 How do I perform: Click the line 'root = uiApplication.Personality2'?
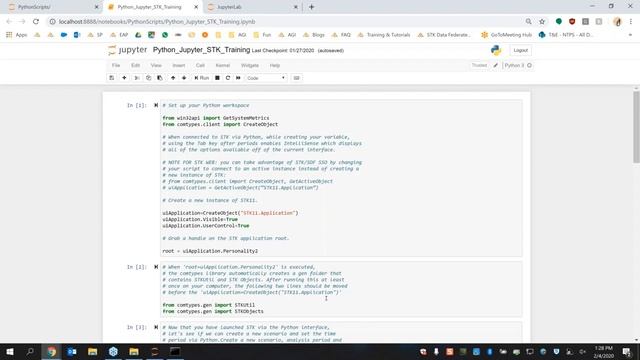210,251
